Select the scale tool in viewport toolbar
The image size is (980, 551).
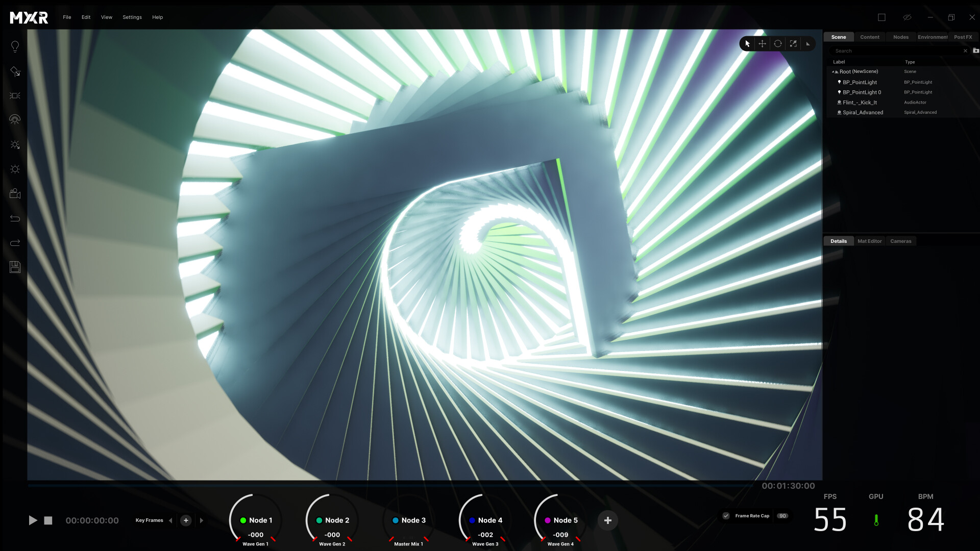pyautogui.click(x=793, y=43)
